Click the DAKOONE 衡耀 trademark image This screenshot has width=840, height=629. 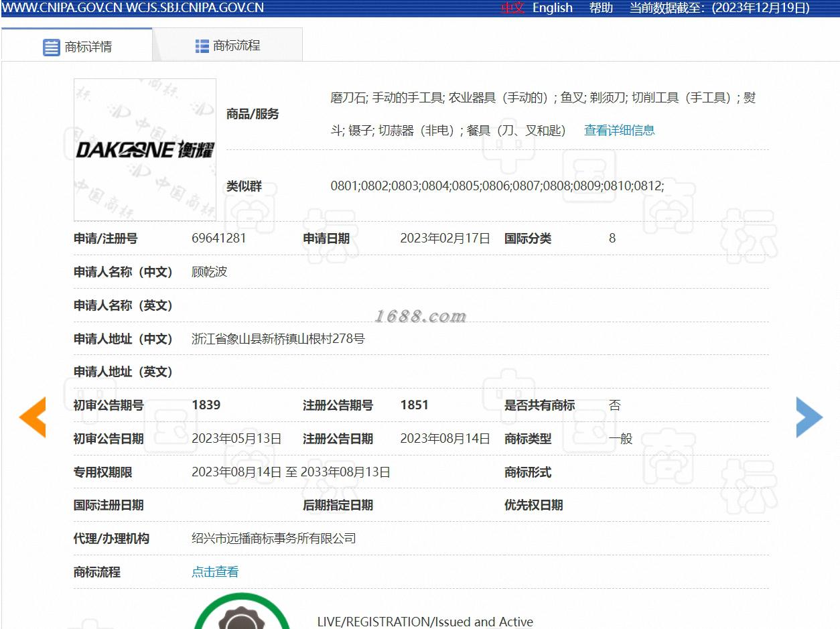tap(145, 149)
